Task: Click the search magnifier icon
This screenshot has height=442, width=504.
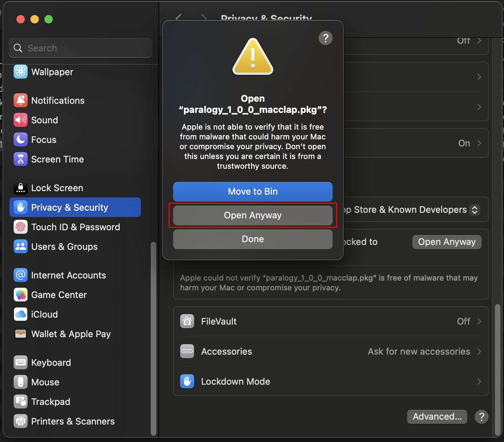Action: pos(18,48)
